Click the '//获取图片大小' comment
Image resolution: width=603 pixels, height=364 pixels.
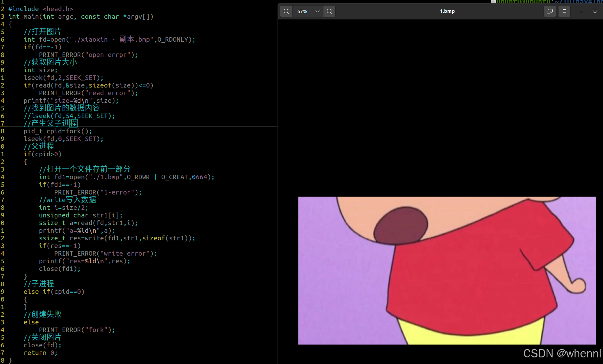click(x=50, y=62)
